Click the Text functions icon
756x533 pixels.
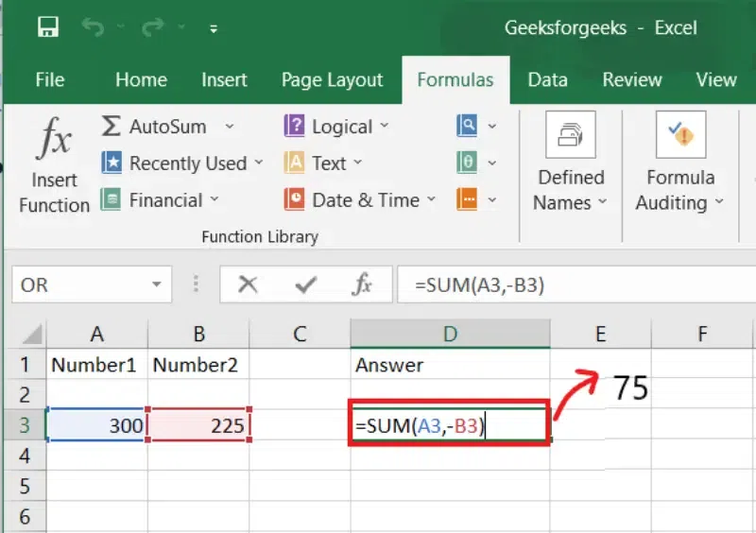pyautogui.click(x=295, y=163)
